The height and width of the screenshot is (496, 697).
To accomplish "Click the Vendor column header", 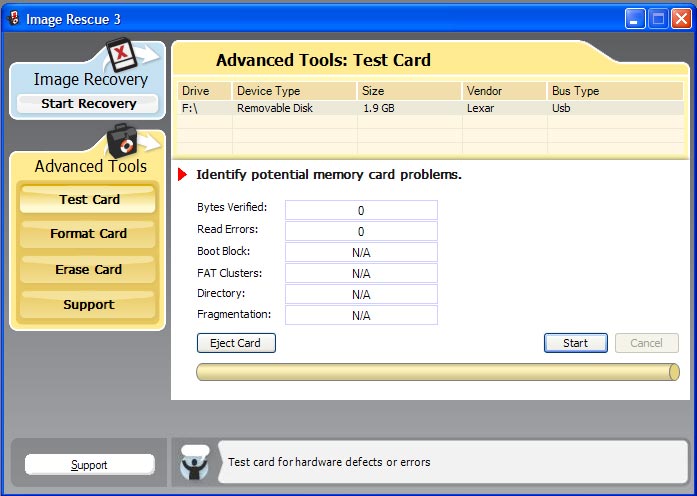I will coord(505,91).
